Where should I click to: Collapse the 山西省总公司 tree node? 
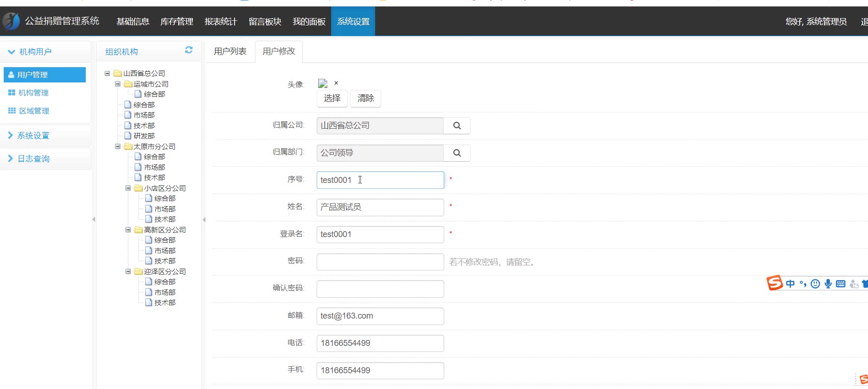pyautogui.click(x=107, y=73)
